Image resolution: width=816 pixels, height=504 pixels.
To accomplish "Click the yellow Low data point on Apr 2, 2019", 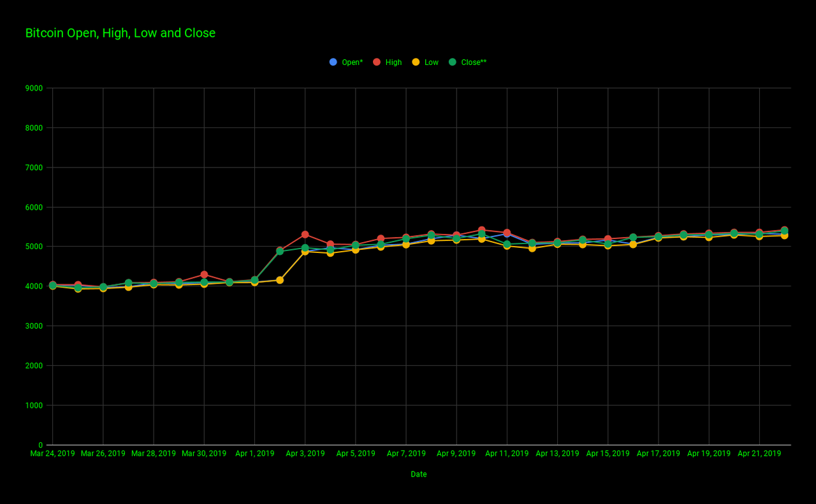I will pos(280,280).
